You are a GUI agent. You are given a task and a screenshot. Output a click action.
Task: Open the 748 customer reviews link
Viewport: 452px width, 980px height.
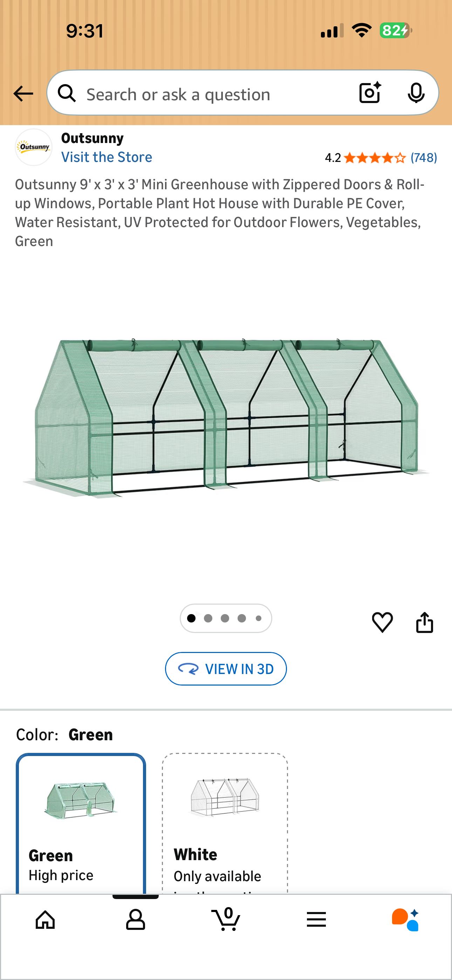(x=424, y=157)
